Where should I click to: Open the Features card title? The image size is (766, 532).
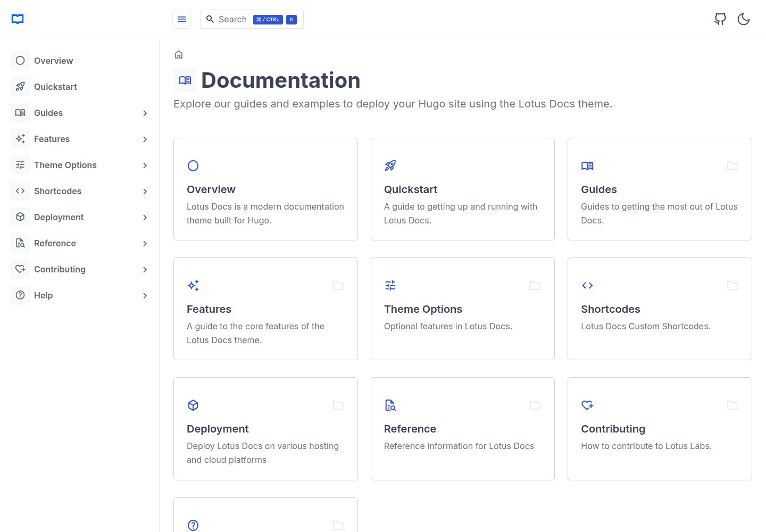click(209, 309)
